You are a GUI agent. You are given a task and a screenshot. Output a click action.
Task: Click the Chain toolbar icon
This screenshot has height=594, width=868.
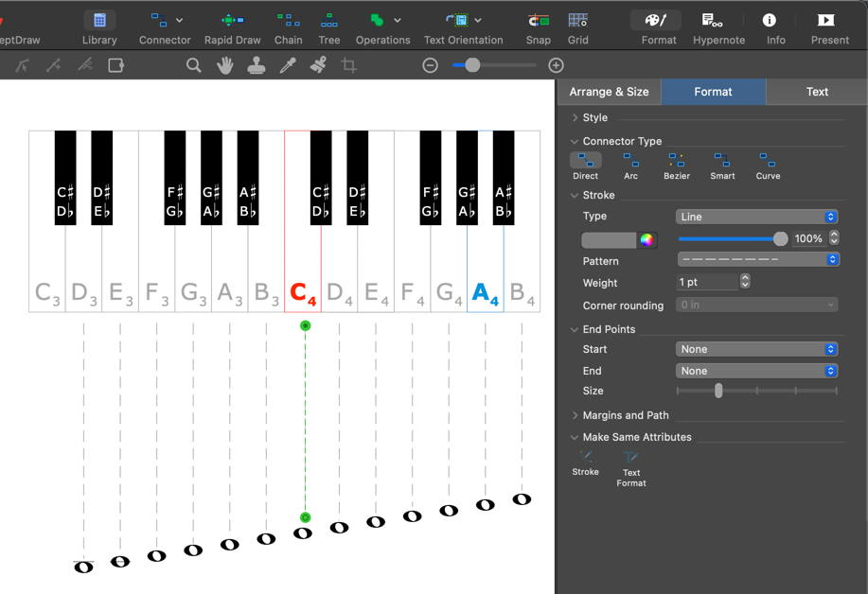point(289,21)
